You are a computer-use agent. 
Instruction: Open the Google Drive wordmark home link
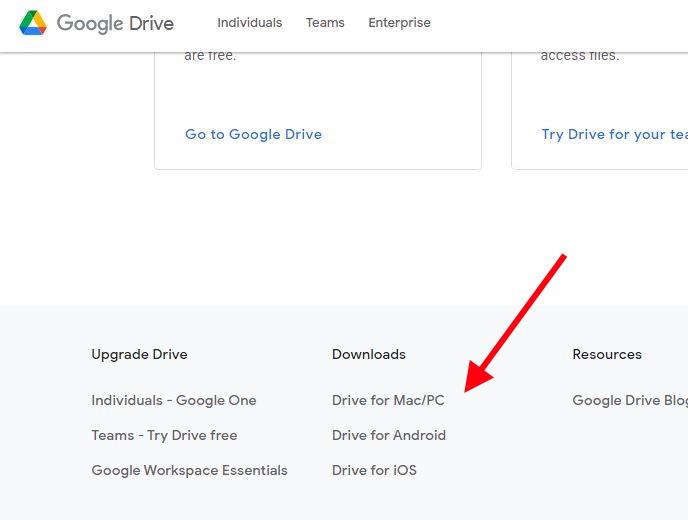click(115, 23)
